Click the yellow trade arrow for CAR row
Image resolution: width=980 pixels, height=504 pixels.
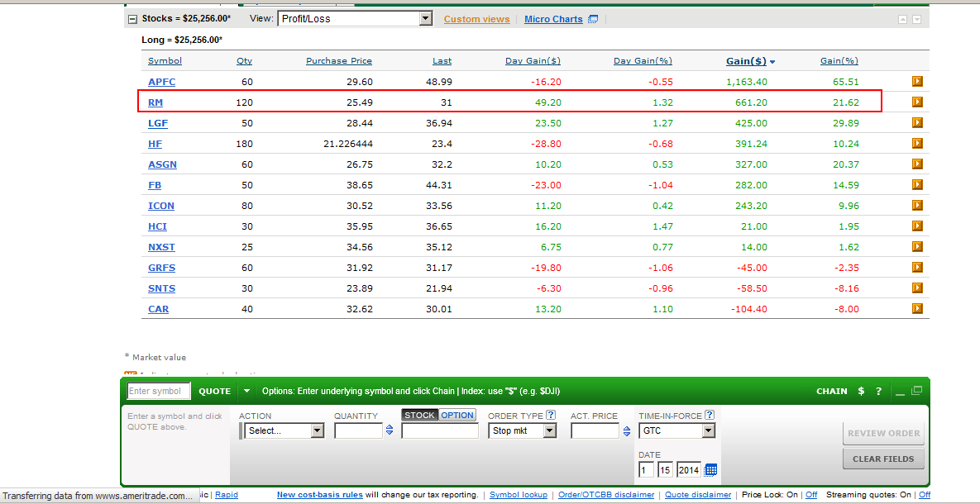(x=916, y=307)
